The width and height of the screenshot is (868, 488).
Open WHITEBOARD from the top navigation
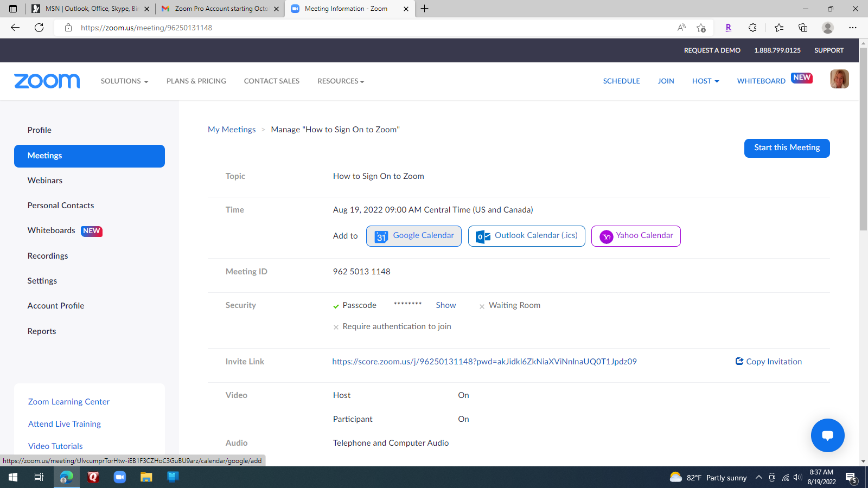pyautogui.click(x=761, y=81)
